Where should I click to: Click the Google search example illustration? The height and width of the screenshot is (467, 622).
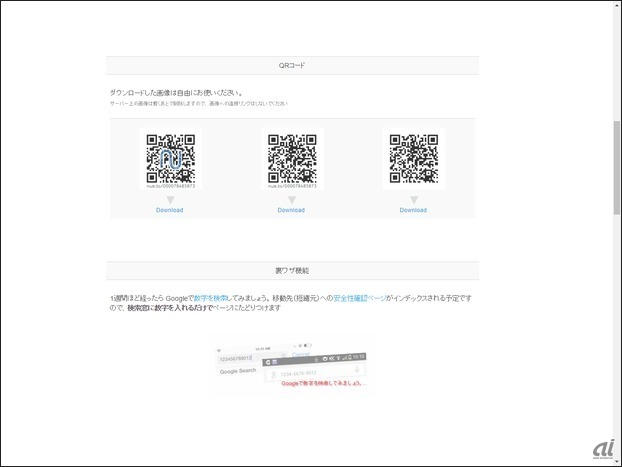(x=292, y=367)
